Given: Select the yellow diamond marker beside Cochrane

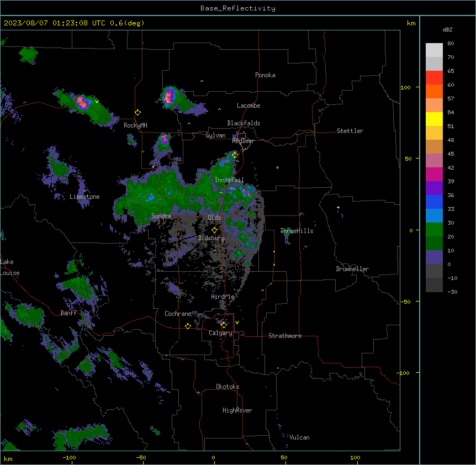Looking at the screenshot, I should 188,326.
